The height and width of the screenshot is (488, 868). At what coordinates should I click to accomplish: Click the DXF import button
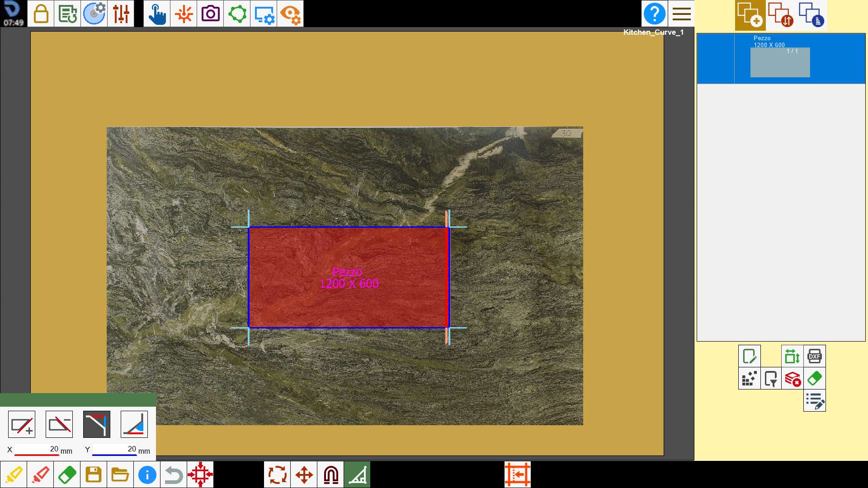pyautogui.click(x=814, y=356)
